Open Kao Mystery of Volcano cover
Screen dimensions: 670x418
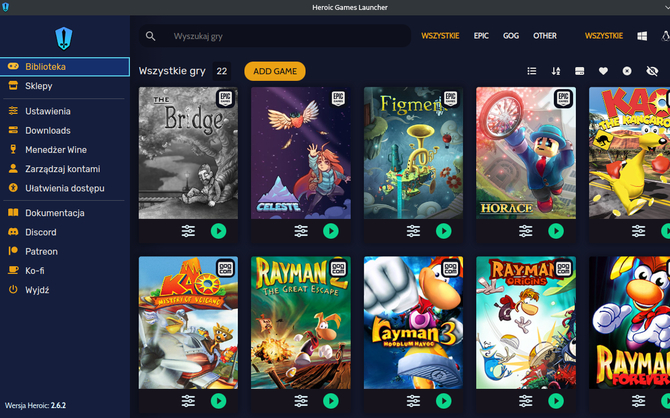[188, 323]
